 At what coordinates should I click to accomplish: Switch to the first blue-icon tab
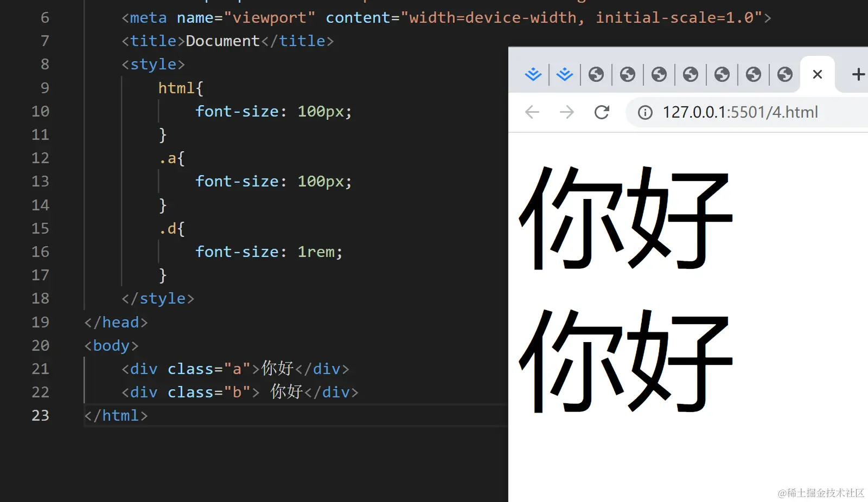[x=533, y=74]
